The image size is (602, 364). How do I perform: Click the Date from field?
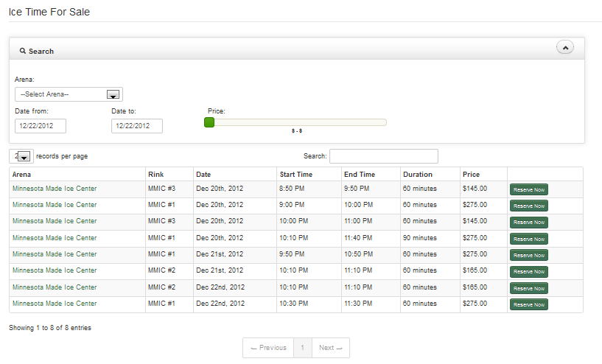click(x=41, y=126)
